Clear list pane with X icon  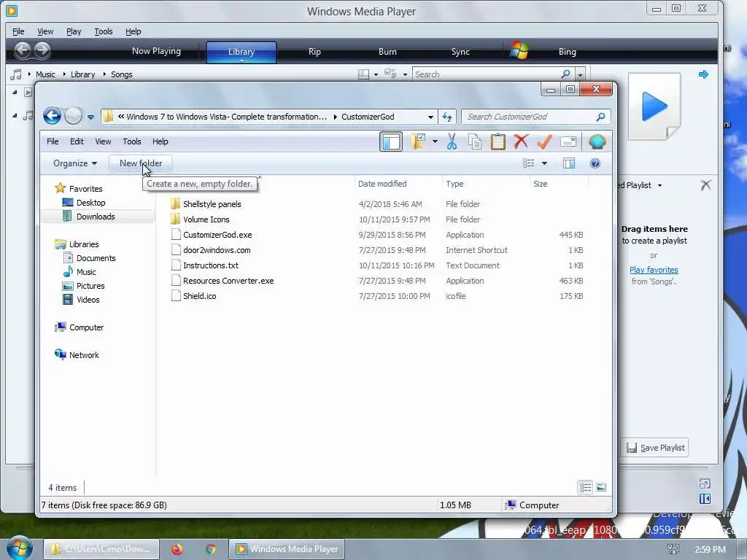[705, 184]
